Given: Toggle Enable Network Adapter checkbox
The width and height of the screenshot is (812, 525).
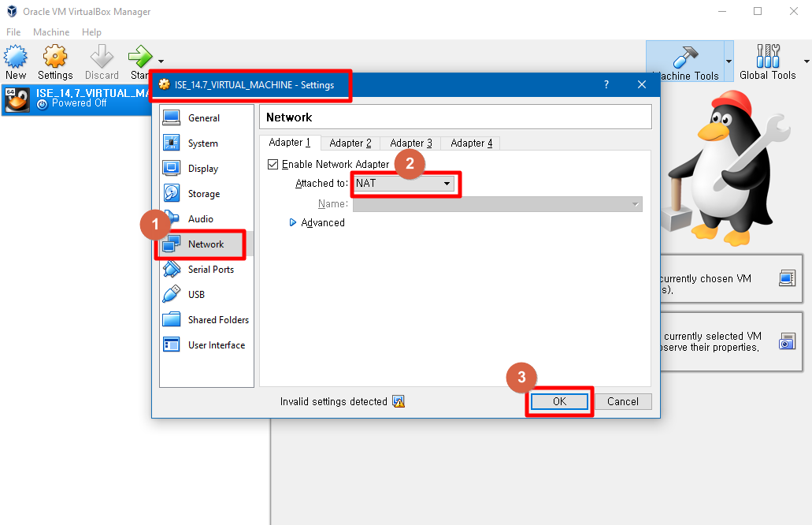Looking at the screenshot, I should 273,164.
